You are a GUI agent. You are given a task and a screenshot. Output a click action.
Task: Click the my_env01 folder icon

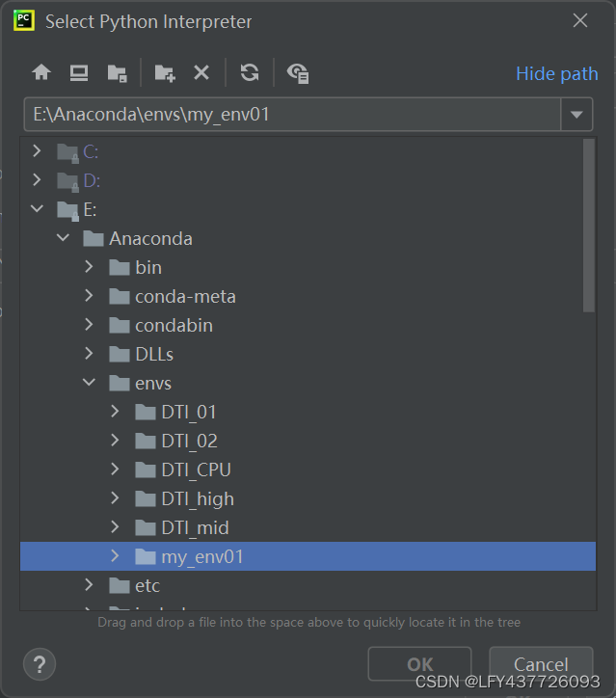(x=146, y=556)
